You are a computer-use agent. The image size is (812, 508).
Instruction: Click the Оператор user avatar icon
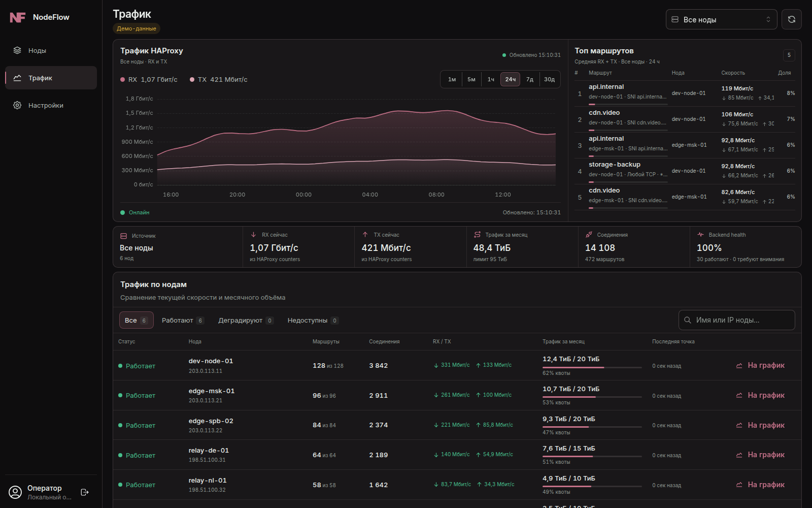click(x=16, y=492)
